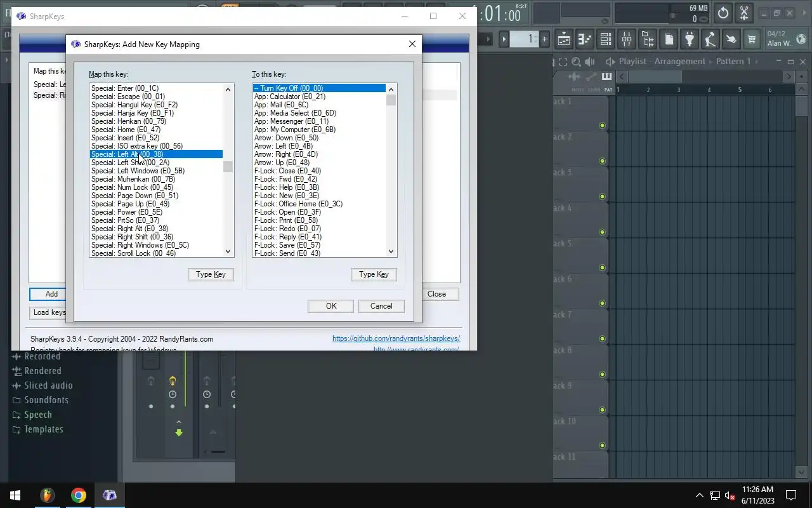Click the touch controller hand icon
The height and width of the screenshot is (508, 812).
pos(731,39)
